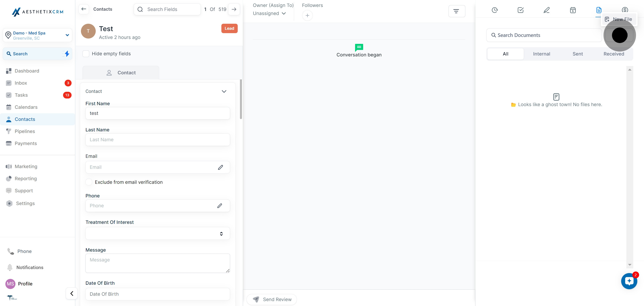644x306 pixels.
Task: Add a follower with plus icon
Action: point(307,15)
